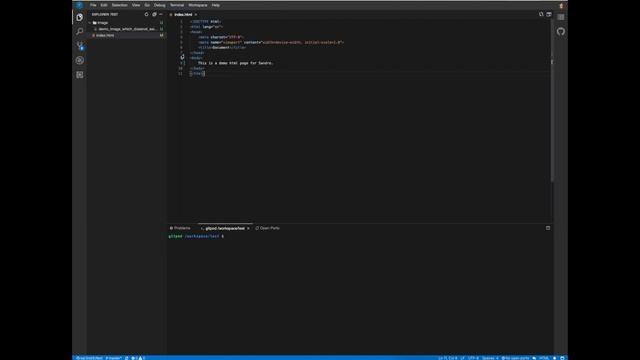Maximize the bottom terminal panel

pyautogui.click(x=548, y=228)
